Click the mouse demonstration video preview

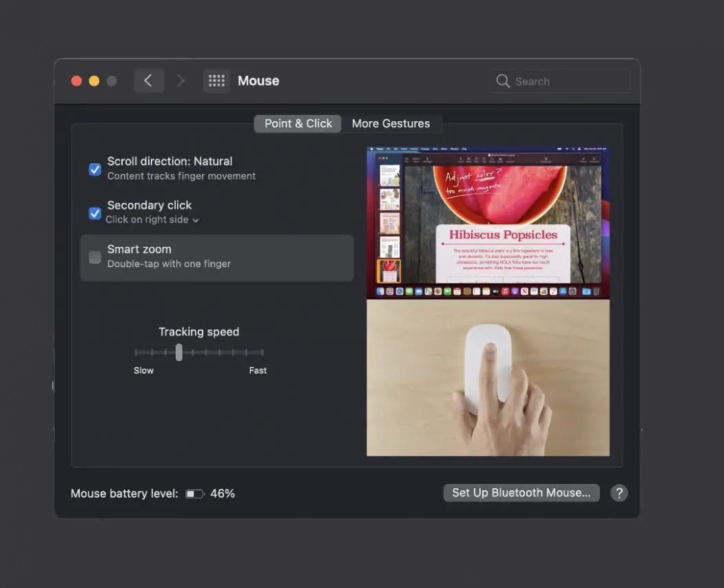tap(488, 377)
